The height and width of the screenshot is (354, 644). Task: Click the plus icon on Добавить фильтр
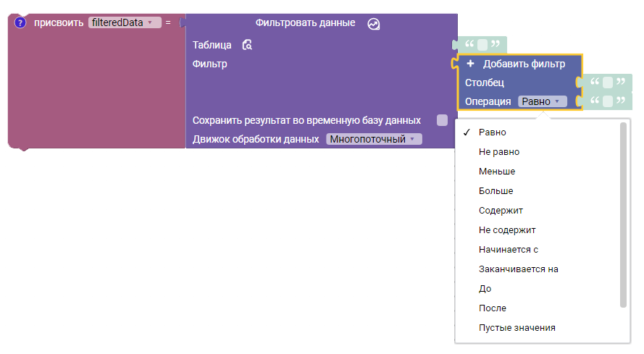[471, 64]
